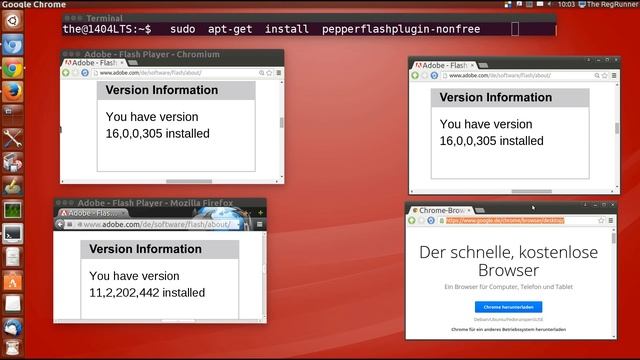This screenshot has width=640, height=360.
Task: Go back in top-right Chrome Adobe window
Action: tap(415, 76)
